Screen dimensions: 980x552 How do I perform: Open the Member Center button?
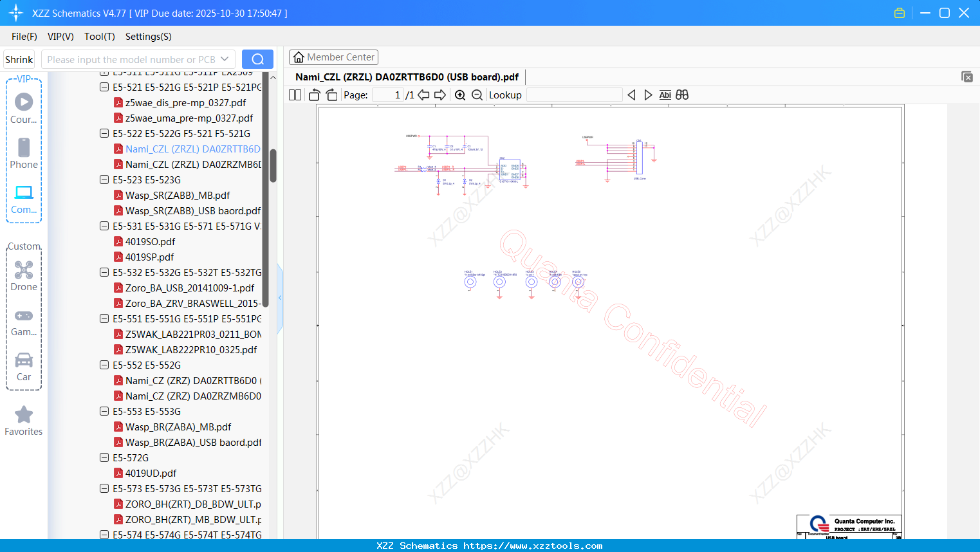click(x=333, y=57)
